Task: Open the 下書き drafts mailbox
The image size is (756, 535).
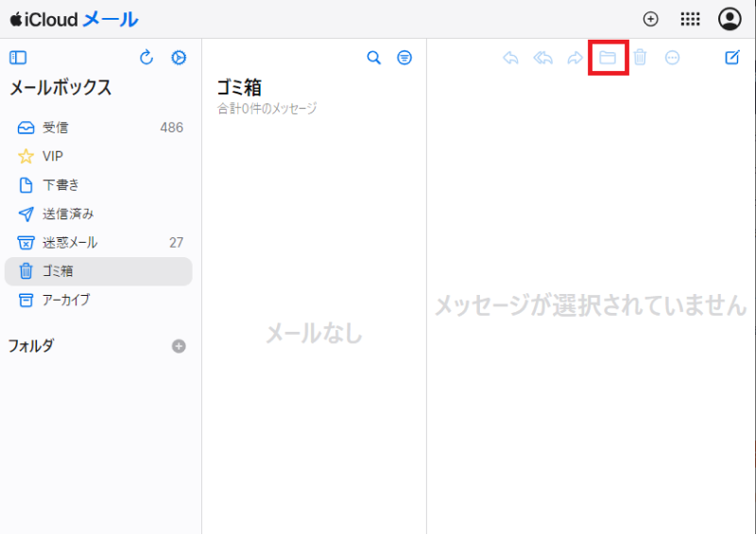Action: point(98,185)
